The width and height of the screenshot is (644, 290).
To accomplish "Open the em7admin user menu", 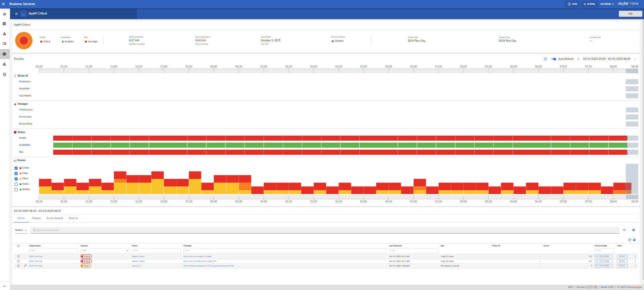I will (607, 4).
